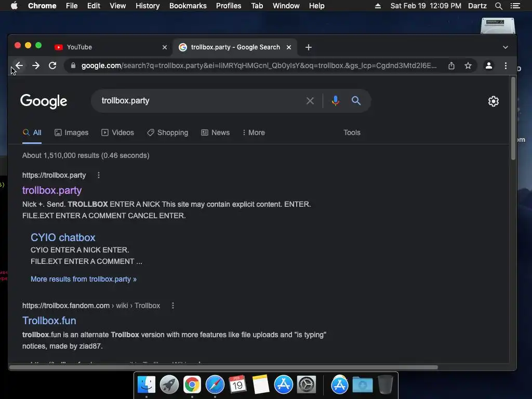Viewport: 532px width, 399px height.
Task: Open App Store next to Notes in Dock
Action: pos(283,384)
